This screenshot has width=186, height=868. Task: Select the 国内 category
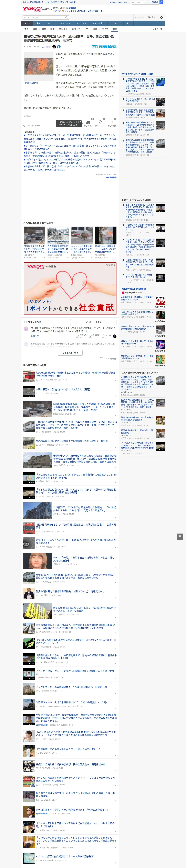click(x=35, y=29)
